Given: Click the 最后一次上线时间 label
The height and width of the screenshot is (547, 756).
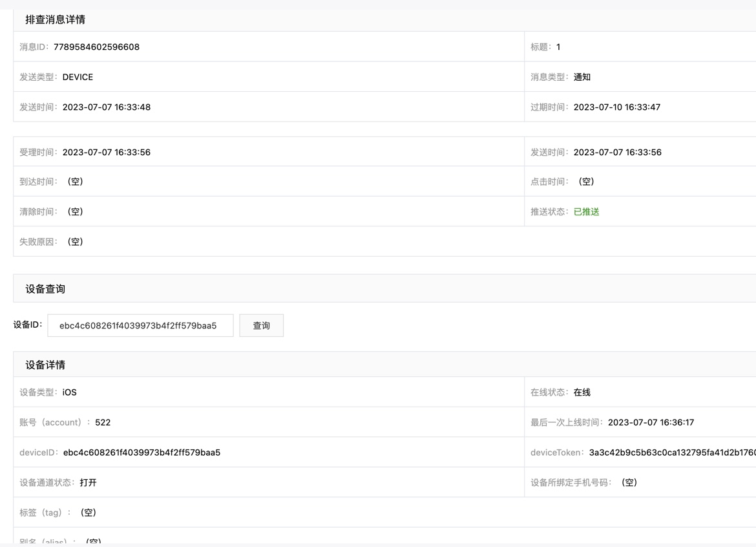Looking at the screenshot, I should [x=567, y=423].
